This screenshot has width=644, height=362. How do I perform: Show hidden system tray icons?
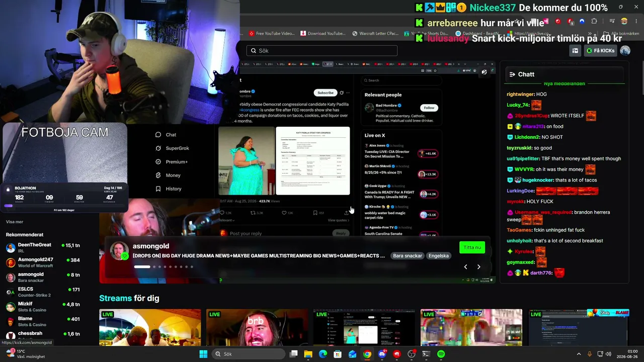(x=579, y=354)
